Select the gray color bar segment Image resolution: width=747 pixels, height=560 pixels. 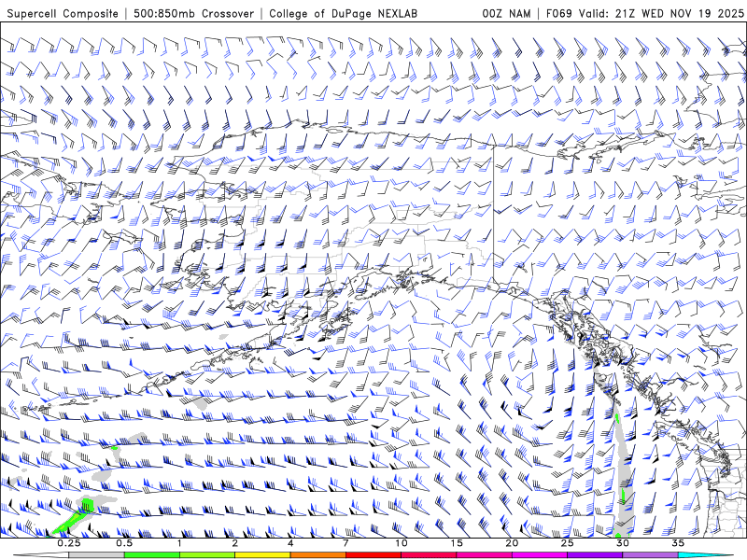97,555
